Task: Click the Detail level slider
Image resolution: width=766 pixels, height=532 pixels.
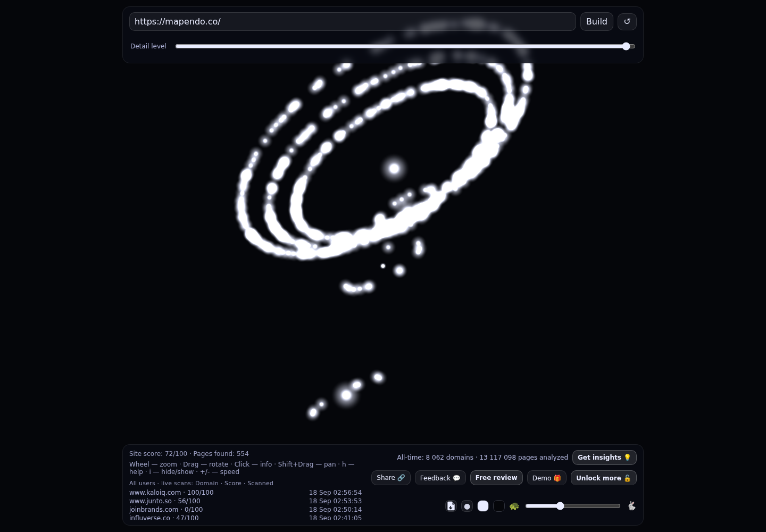Action: 405,46
